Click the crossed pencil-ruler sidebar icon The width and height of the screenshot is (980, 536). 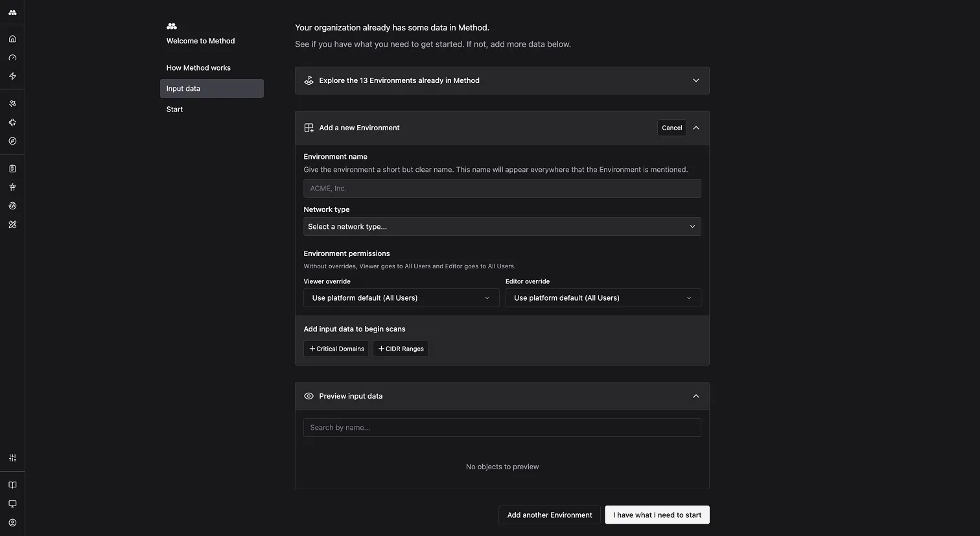click(12, 225)
